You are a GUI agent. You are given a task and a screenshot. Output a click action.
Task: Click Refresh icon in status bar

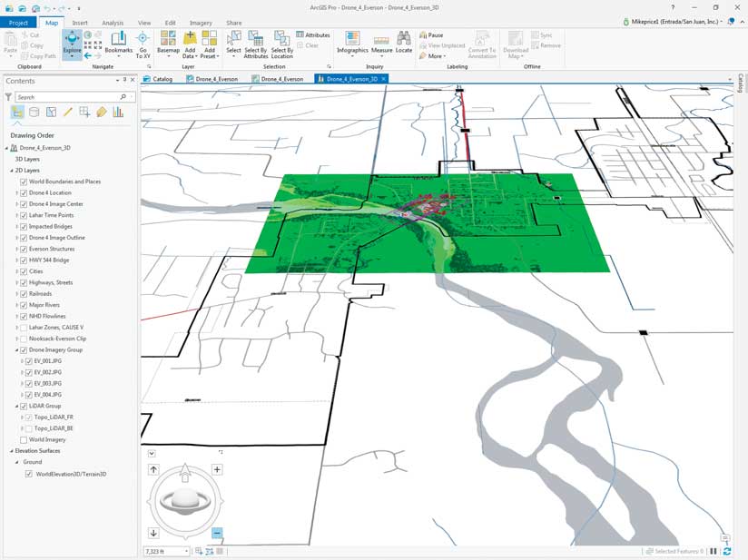pyautogui.click(x=727, y=552)
